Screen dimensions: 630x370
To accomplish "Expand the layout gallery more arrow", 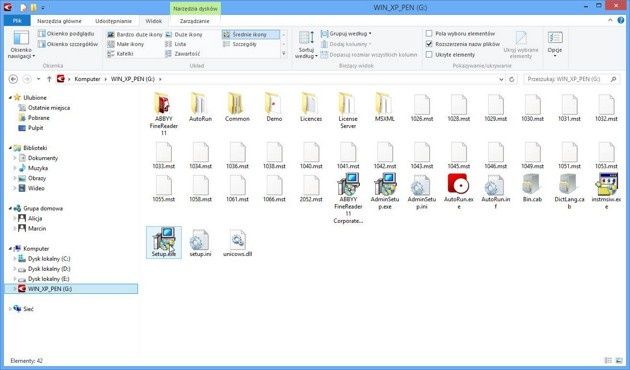I will 284,53.
